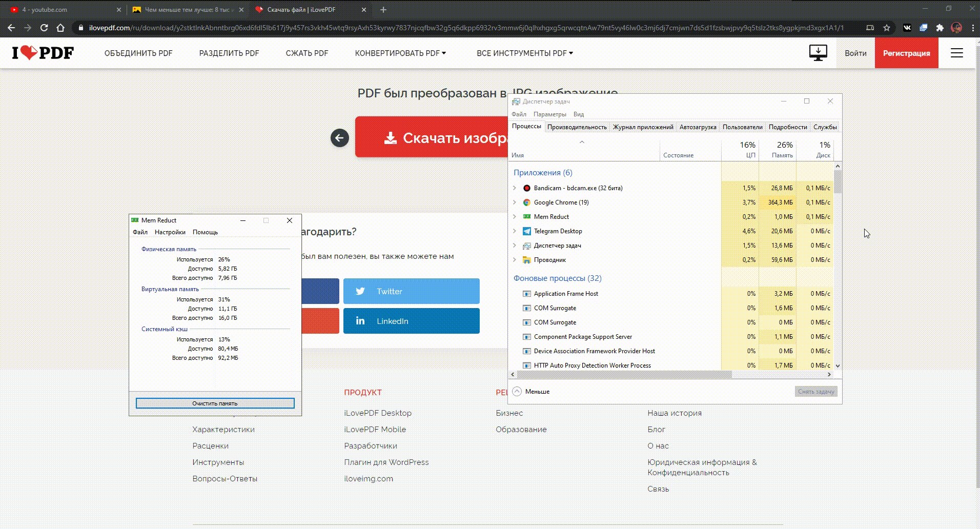Viewport: 980px width, 529px height.
Task: Close the youtube.com tab
Action: pyautogui.click(x=118, y=9)
